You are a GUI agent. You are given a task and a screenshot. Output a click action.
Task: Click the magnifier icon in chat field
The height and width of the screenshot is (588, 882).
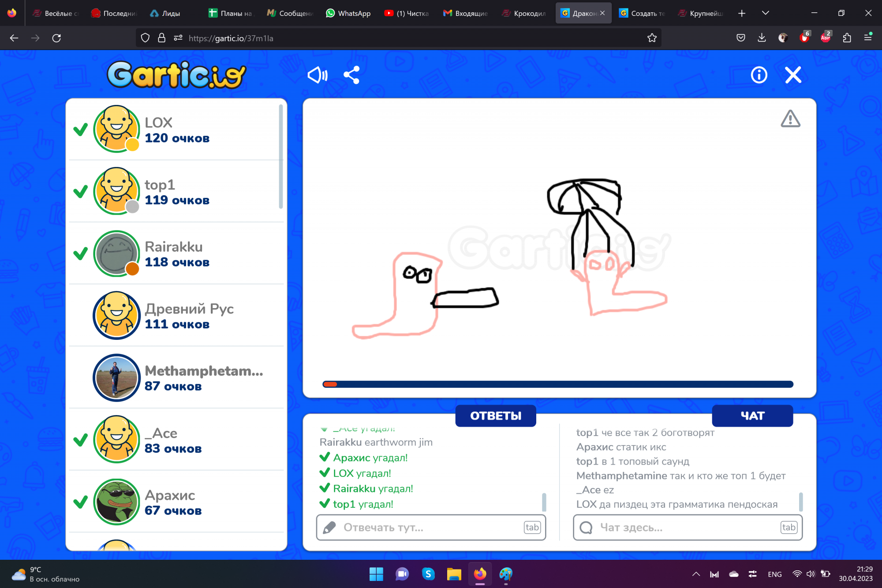[x=587, y=527]
